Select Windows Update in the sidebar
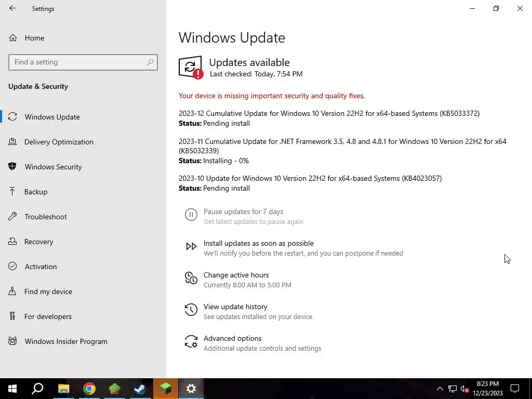This screenshot has height=399, width=532. point(52,117)
